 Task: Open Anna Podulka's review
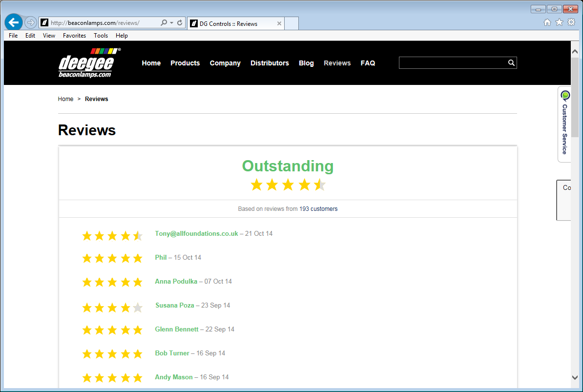[x=176, y=281]
